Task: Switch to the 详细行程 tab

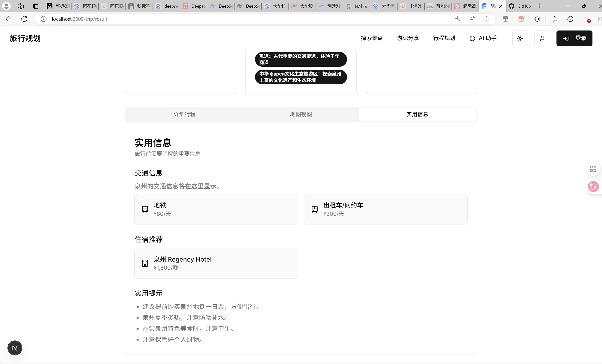Action: (184, 114)
